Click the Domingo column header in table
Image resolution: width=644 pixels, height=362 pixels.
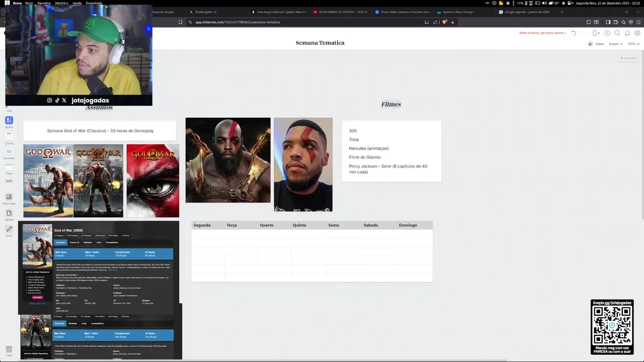(x=408, y=225)
